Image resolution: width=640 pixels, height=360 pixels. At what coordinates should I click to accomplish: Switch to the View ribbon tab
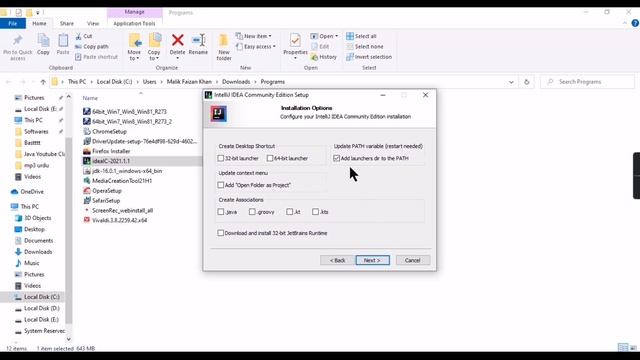click(93, 24)
